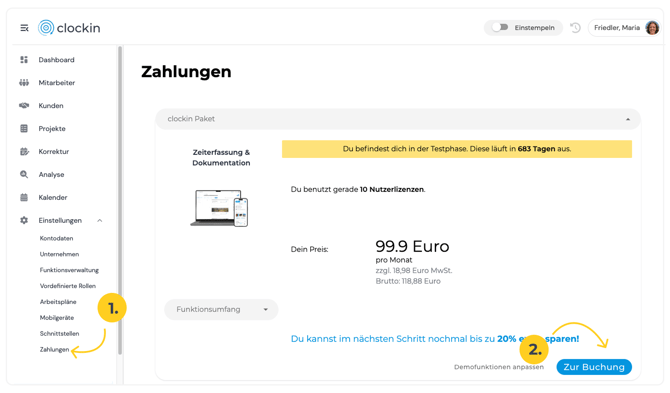
Task: Open the Friedler, Maria profile avatar
Action: point(652,28)
